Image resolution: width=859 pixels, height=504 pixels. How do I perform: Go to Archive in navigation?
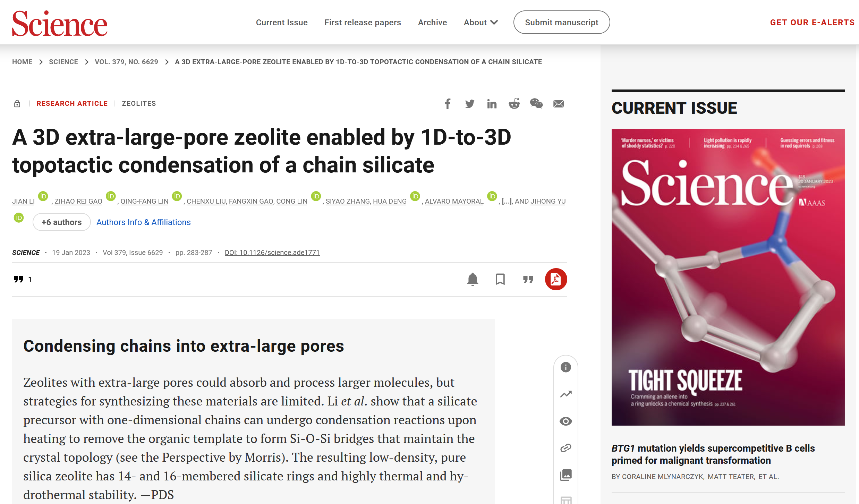[x=432, y=23]
